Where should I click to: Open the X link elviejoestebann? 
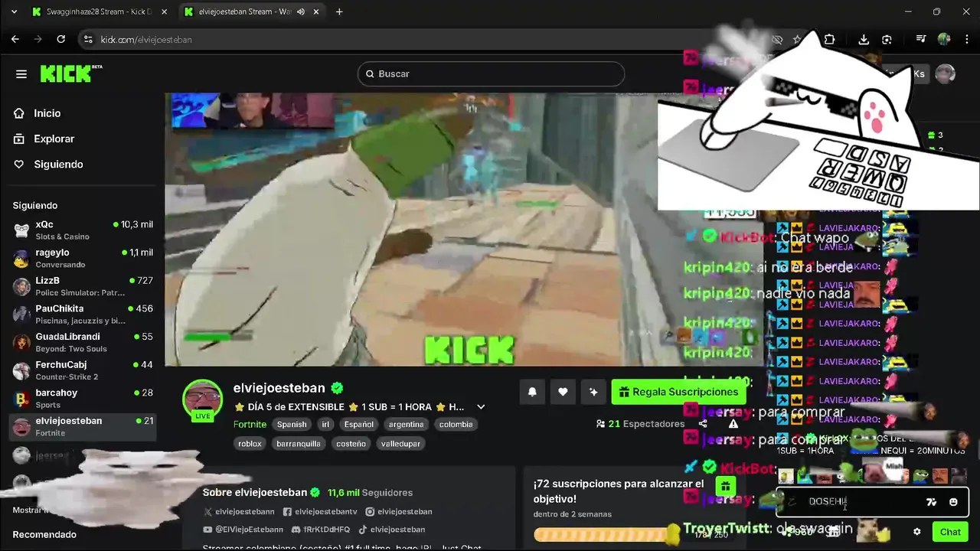(239, 511)
